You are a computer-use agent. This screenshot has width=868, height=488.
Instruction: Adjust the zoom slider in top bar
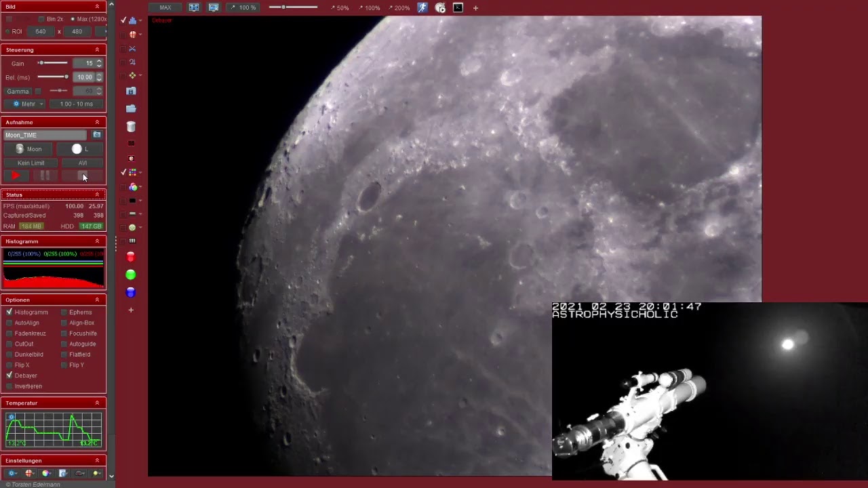(293, 7)
